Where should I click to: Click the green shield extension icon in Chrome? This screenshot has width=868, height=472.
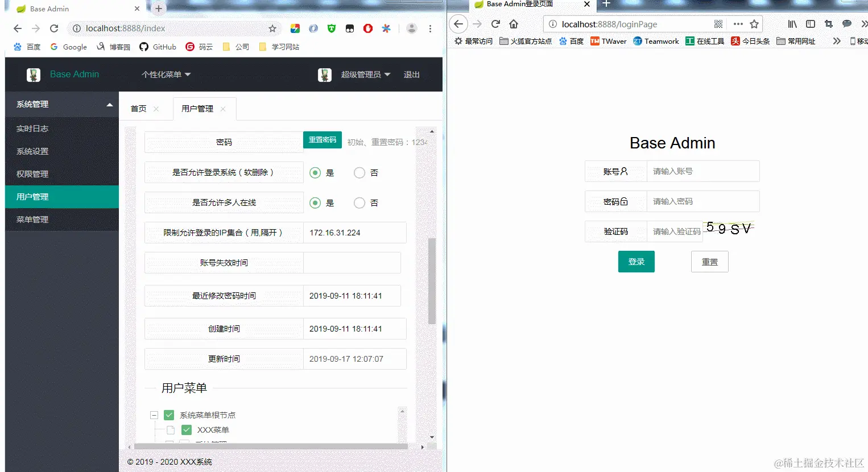(x=332, y=28)
